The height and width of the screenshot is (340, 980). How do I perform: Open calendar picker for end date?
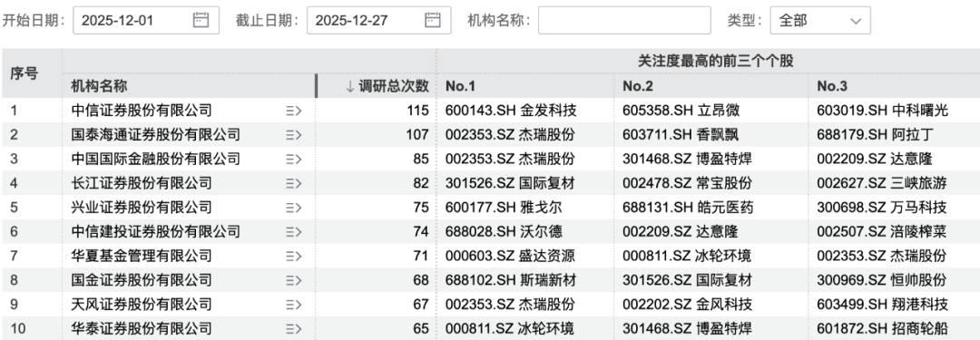[x=433, y=20]
